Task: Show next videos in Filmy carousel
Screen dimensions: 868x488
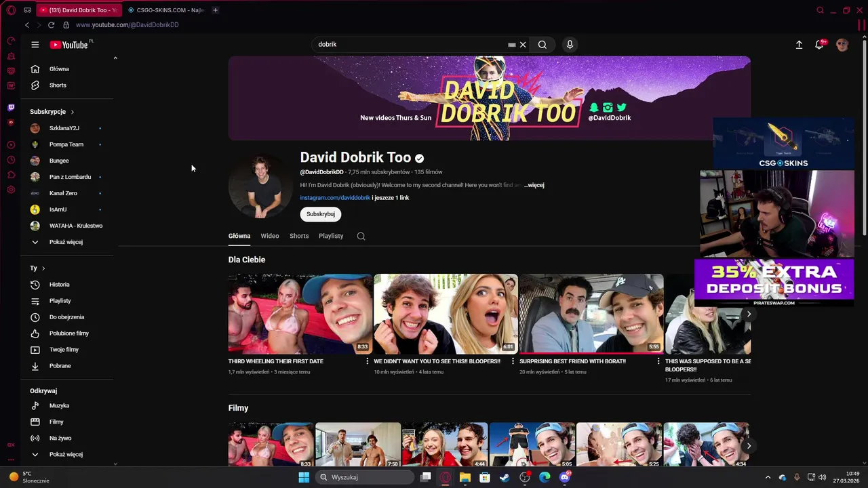Action: point(749,446)
